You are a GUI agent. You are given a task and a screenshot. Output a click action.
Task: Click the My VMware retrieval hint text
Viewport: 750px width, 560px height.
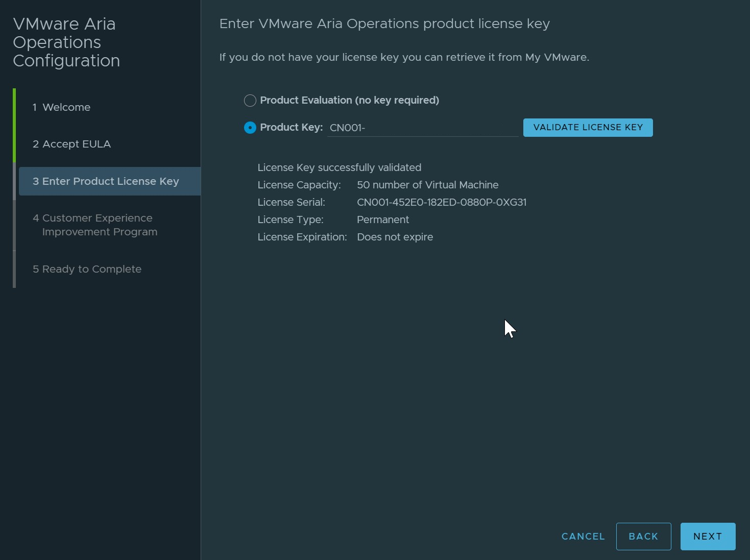404,57
